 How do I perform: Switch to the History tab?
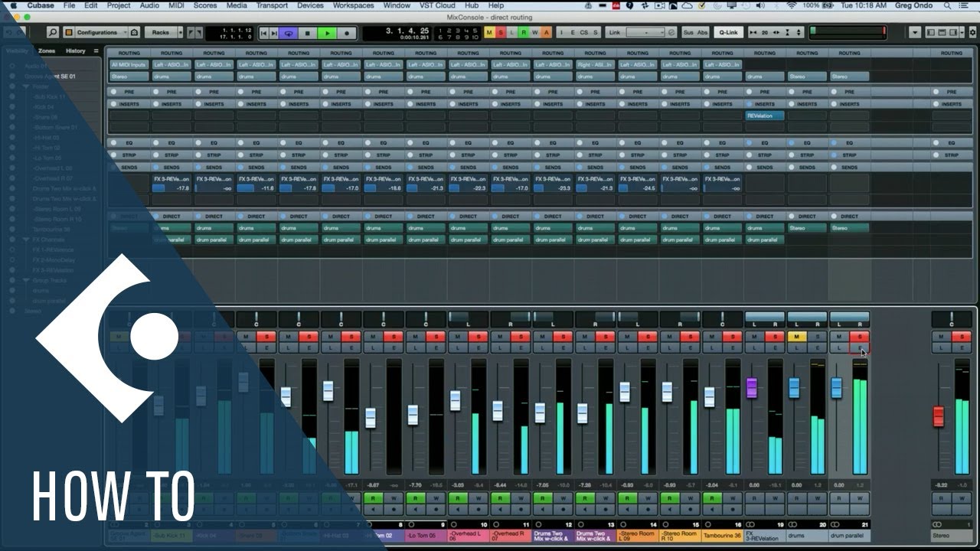(x=76, y=51)
